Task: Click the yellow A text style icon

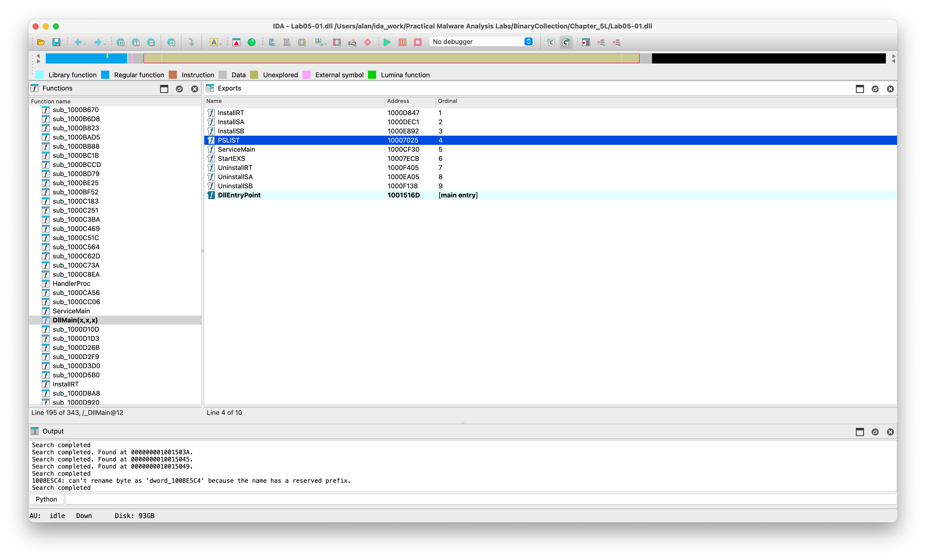Action: [x=213, y=42]
